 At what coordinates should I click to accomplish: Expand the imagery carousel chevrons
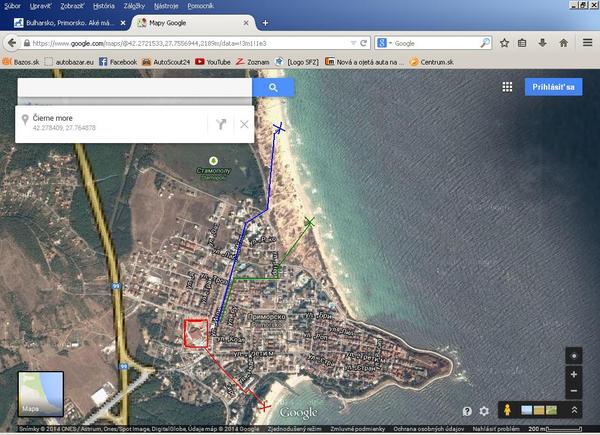(575, 410)
